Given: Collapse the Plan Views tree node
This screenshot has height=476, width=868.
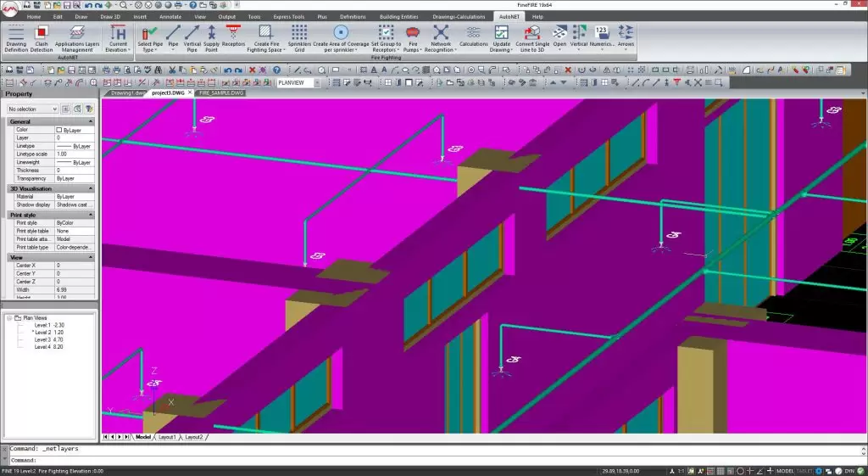Looking at the screenshot, I should [x=9, y=318].
